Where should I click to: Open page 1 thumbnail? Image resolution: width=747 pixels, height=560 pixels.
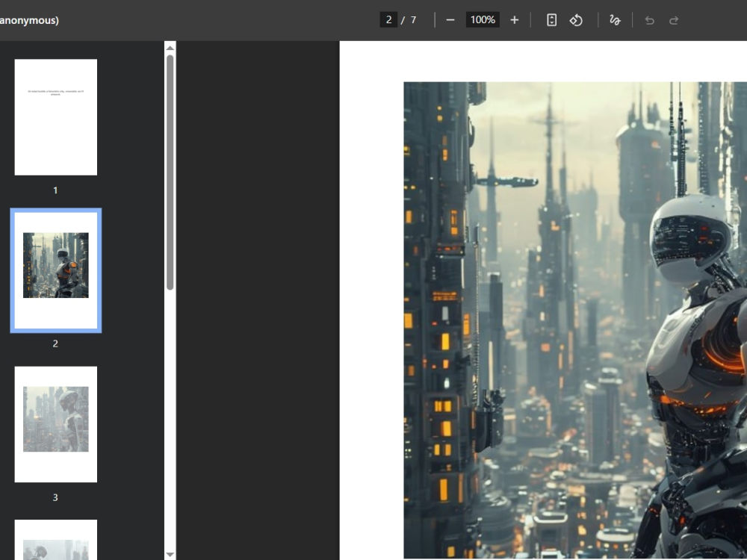[56, 117]
